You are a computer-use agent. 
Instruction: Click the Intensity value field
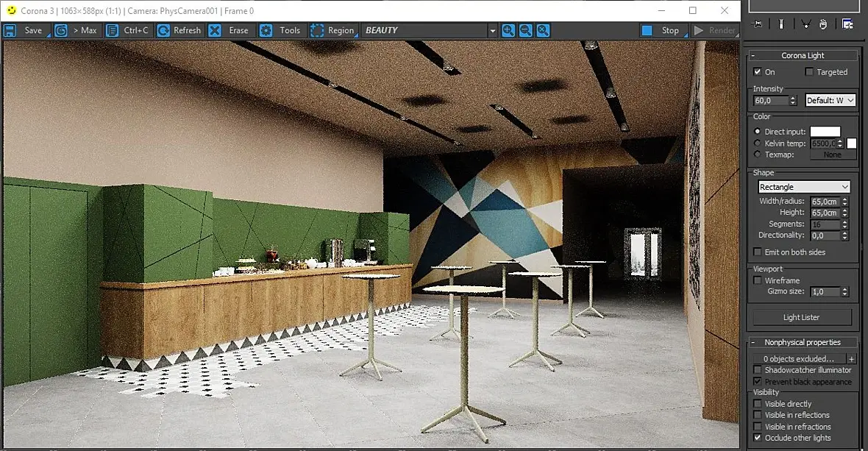(771, 100)
